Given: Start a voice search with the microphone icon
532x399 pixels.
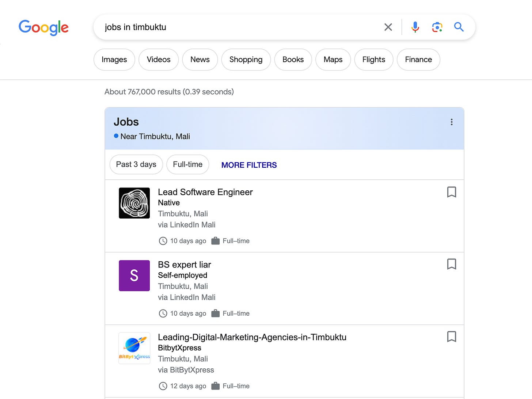Looking at the screenshot, I should pyautogui.click(x=415, y=27).
